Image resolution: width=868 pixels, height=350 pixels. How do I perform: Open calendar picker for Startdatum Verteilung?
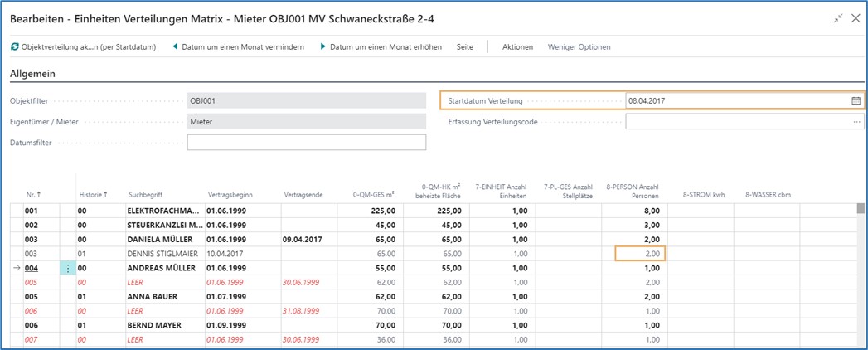click(x=856, y=101)
